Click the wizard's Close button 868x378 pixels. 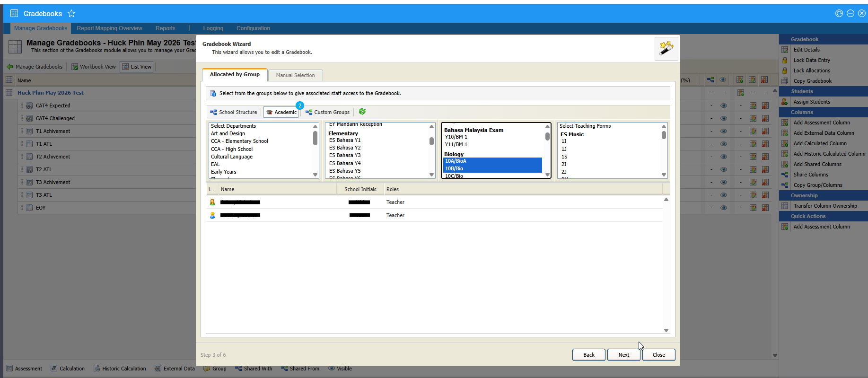[x=659, y=355]
